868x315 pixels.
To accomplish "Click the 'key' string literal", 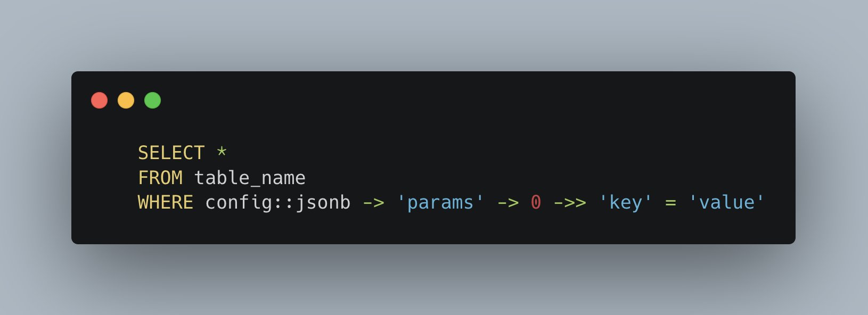I will point(625,202).
